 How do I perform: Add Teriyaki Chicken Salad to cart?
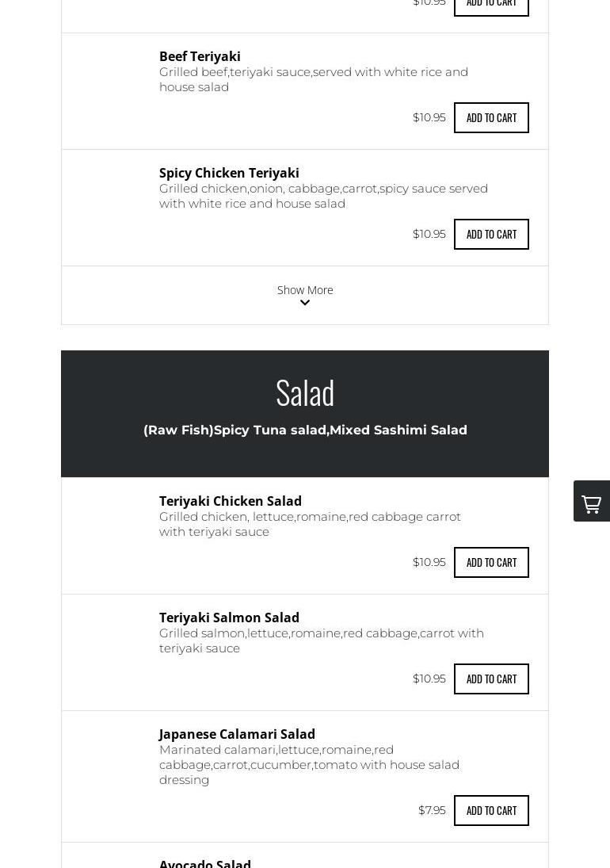coord(491,563)
